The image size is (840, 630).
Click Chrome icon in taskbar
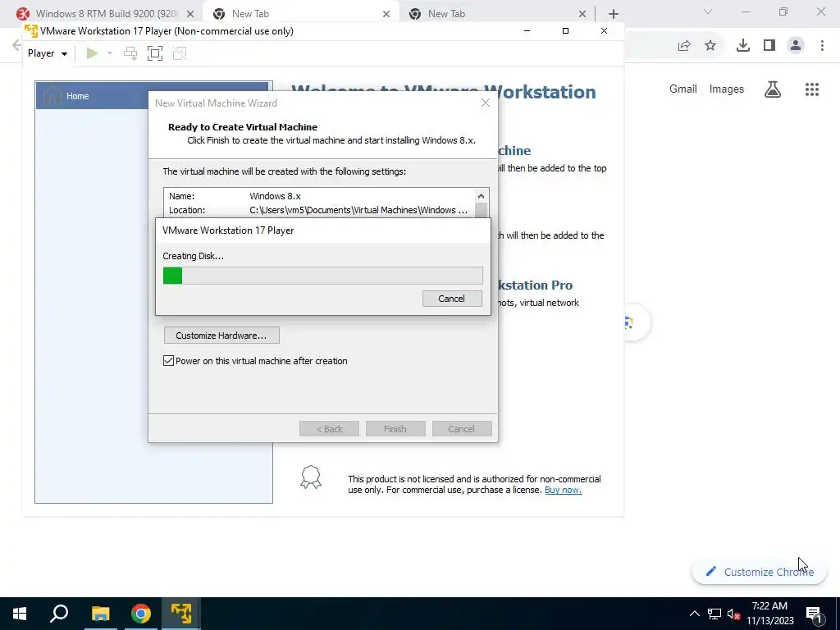[x=141, y=614]
